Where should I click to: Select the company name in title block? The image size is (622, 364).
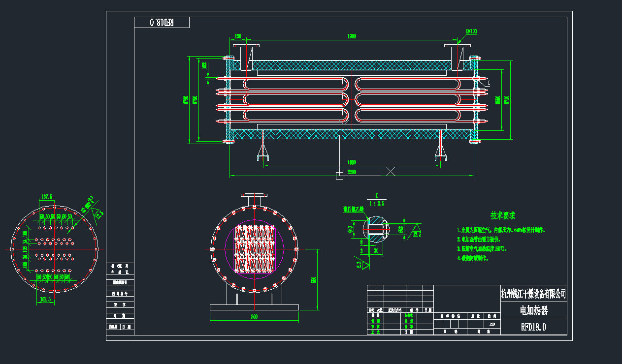tap(533, 294)
